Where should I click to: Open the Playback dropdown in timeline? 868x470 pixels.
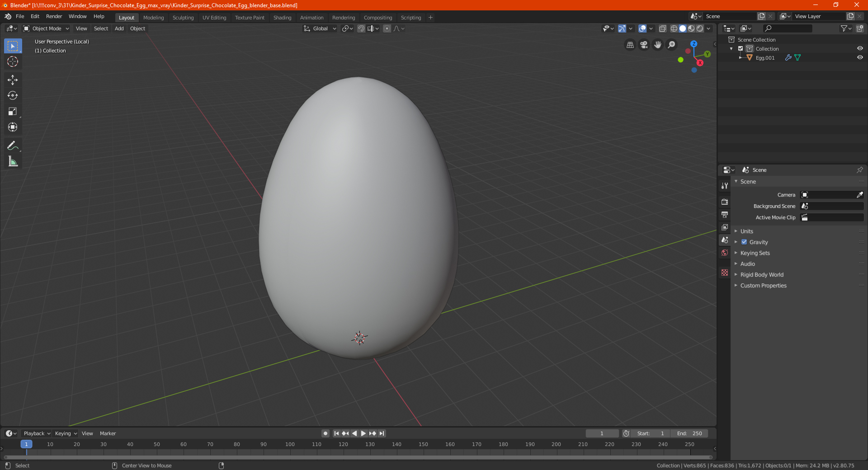pyautogui.click(x=37, y=433)
